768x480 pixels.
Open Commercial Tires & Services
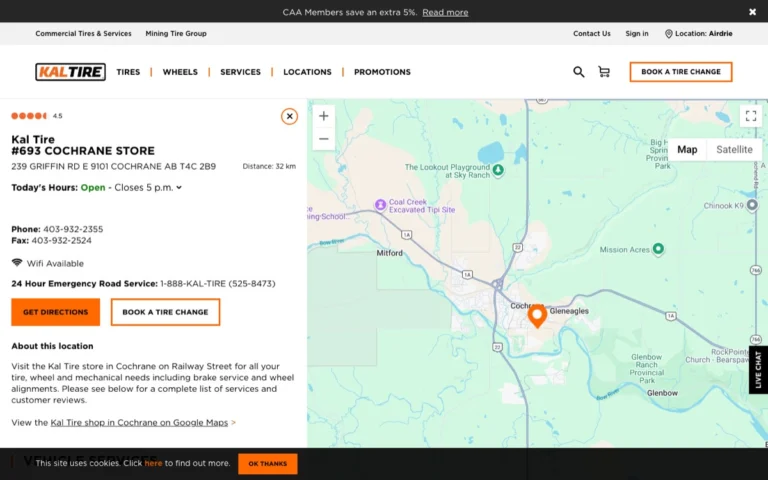pos(83,33)
